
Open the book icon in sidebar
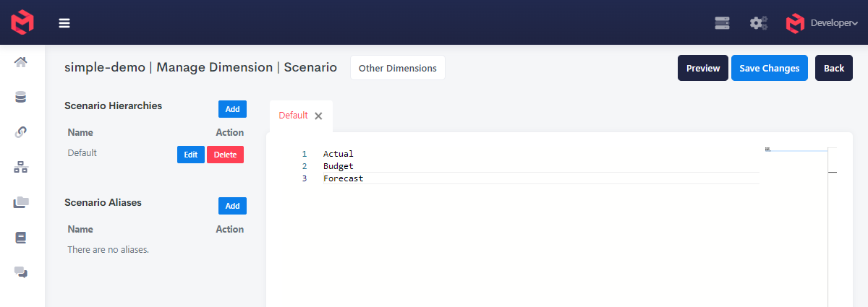coord(21,237)
